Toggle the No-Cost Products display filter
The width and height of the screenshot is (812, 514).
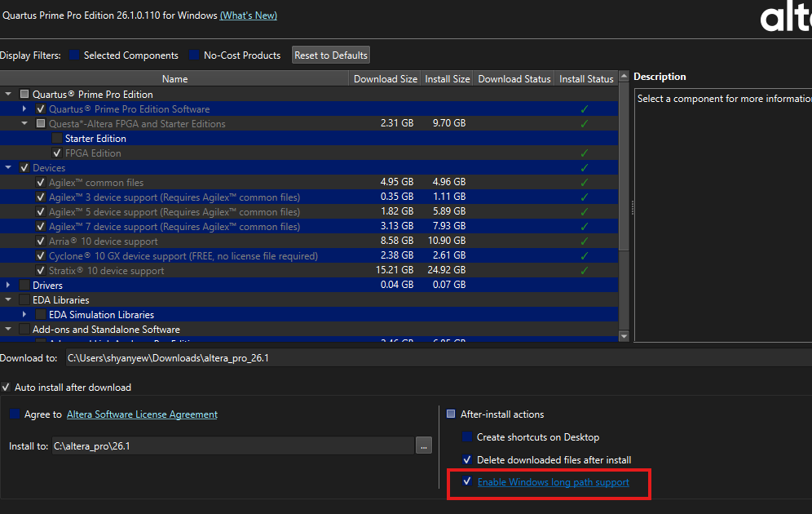pyautogui.click(x=194, y=55)
